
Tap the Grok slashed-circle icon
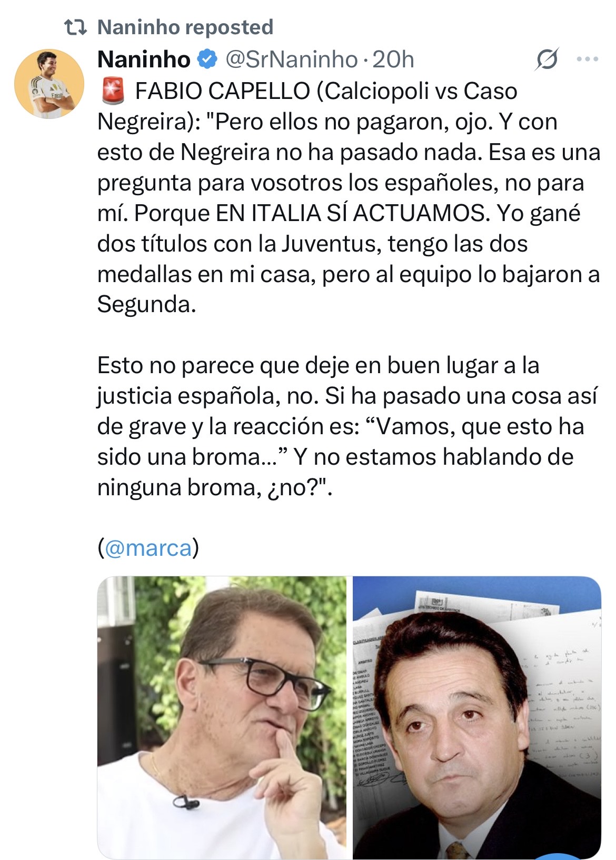coord(546,61)
